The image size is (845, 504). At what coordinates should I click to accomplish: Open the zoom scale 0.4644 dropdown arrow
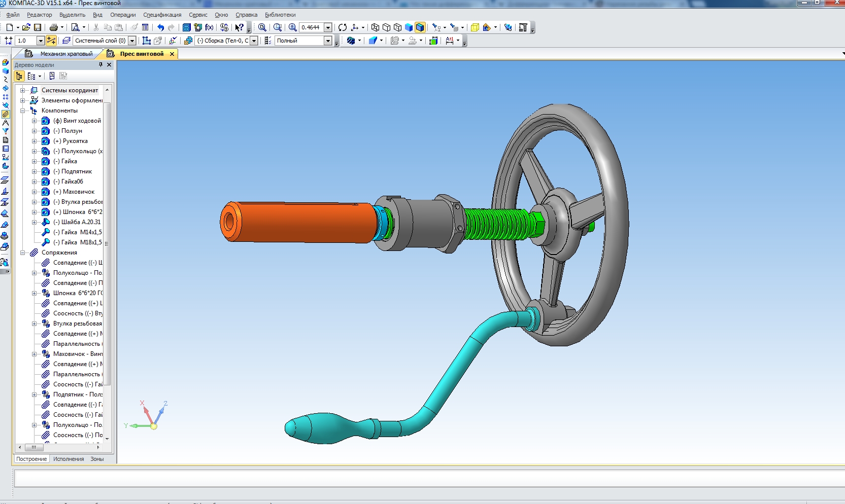[328, 27]
